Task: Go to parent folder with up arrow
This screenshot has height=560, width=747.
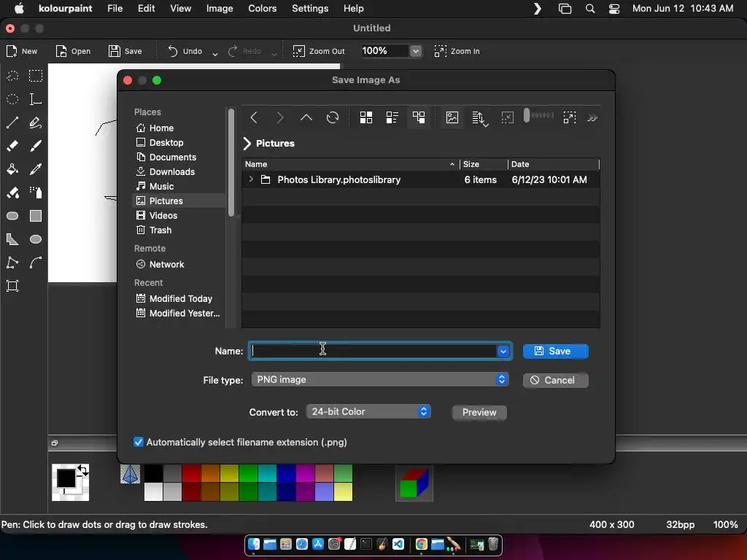Action: coord(306,117)
